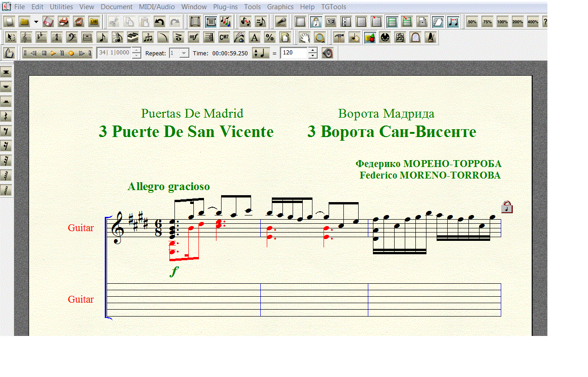Set the zoom to 75%
Viewport: 588px width, 377px height.
tap(487, 22)
